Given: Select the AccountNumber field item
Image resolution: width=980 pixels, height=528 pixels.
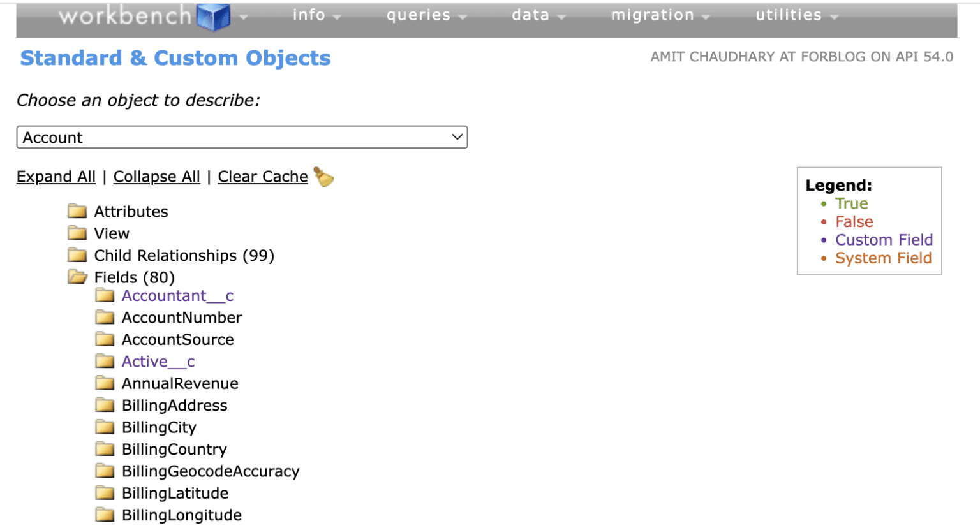Looking at the screenshot, I should (x=182, y=318).
